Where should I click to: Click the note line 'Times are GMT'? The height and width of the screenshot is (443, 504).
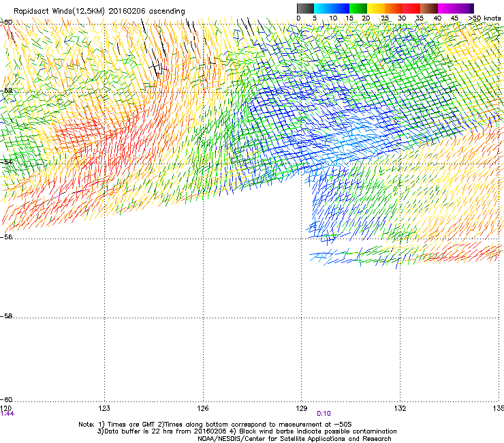click(x=131, y=425)
